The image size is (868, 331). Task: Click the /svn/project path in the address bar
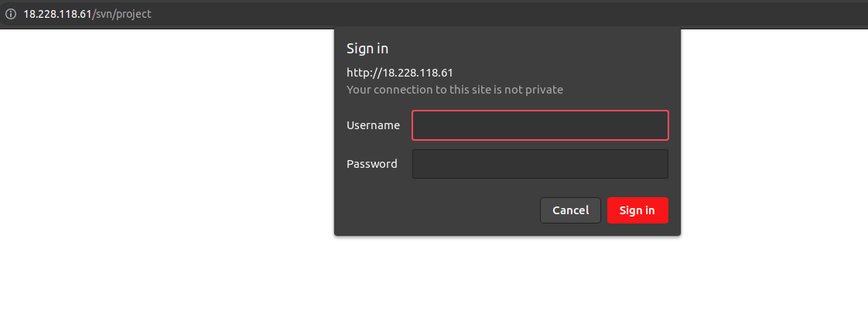coord(121,14)
